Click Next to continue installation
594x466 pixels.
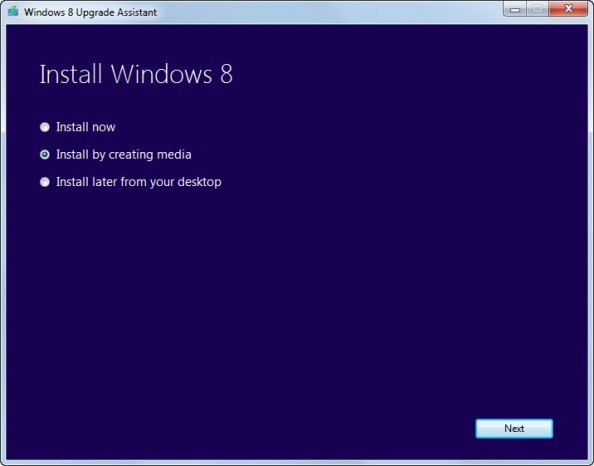[x=514, y=428]
